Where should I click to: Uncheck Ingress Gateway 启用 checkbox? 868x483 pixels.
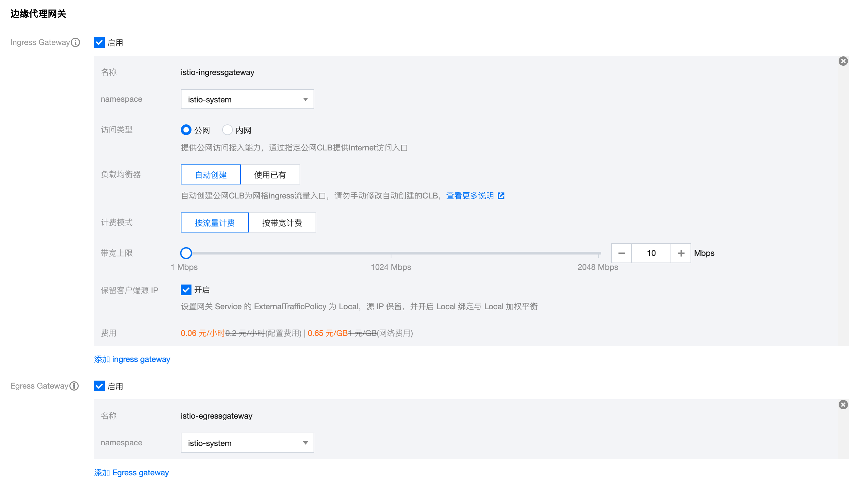[x=99, y=43]
